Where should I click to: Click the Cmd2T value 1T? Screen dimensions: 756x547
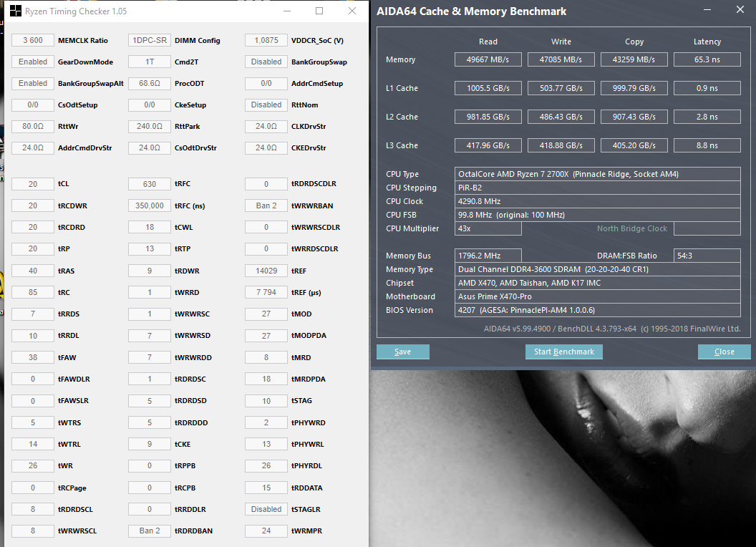coord(150,62)
